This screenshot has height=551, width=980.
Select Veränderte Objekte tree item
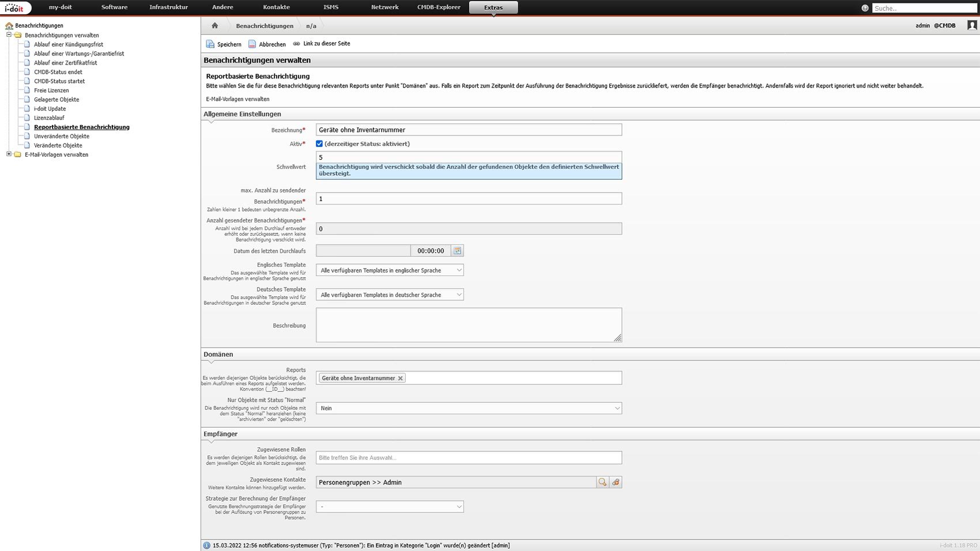(58, 145)
